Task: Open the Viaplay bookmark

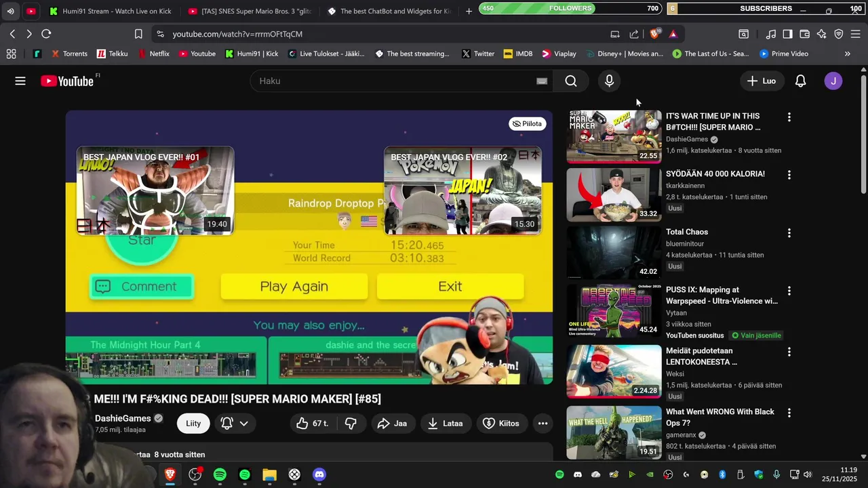Action: 558,54
